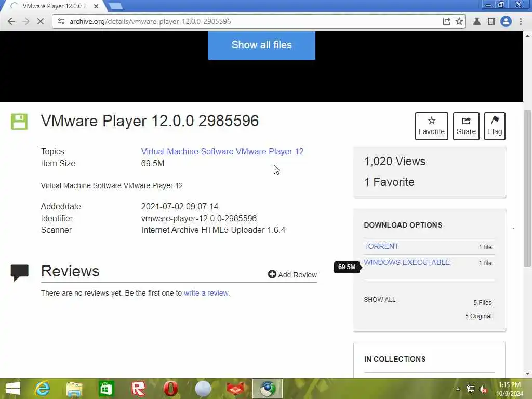
Task: Click Internet Archive HTML5 Uploader 1.6.4 text
Action: pos(213,230)
